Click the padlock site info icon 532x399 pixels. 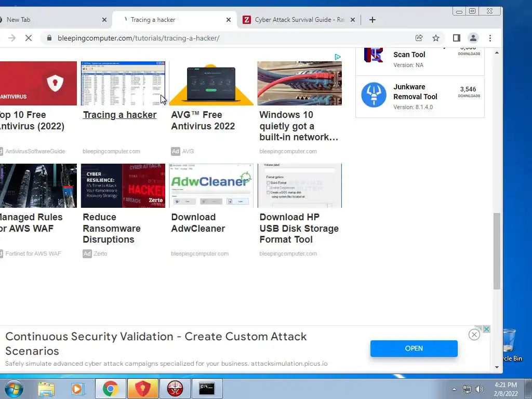[x=49, y=38]
